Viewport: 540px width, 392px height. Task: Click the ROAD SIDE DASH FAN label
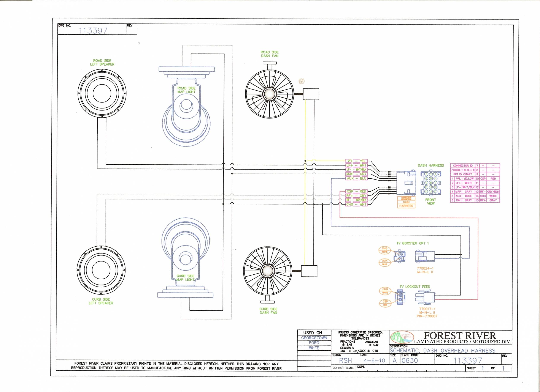coord(270,54)
